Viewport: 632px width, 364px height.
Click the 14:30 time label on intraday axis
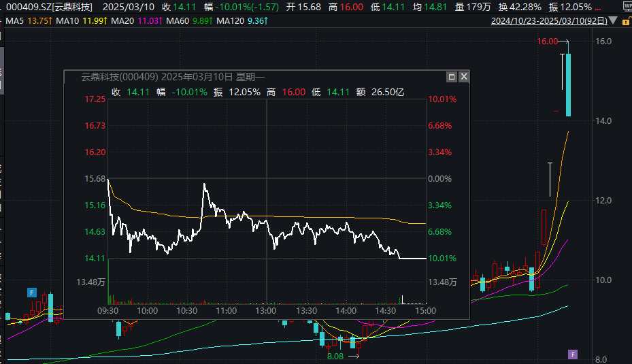point(386,310)
